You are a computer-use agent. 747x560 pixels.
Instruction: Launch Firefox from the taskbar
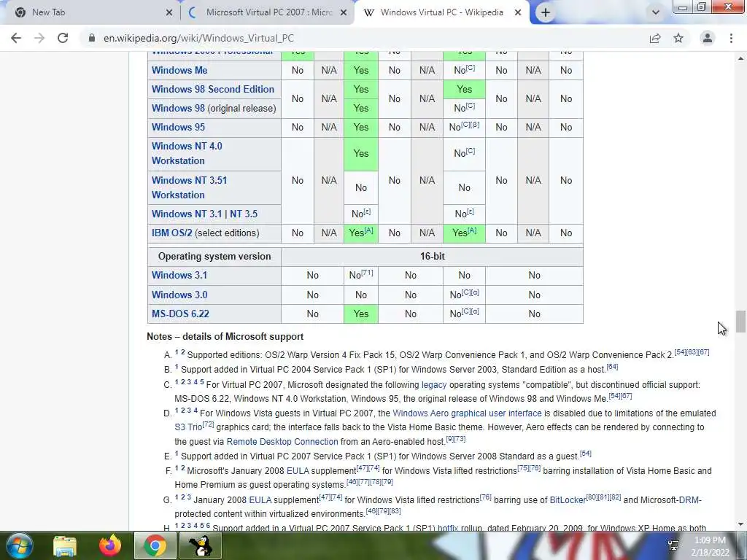(110, 545)
